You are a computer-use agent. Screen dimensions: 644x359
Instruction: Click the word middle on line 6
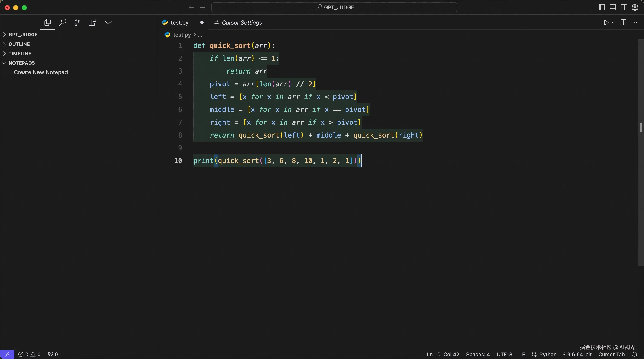pos(222,110)
